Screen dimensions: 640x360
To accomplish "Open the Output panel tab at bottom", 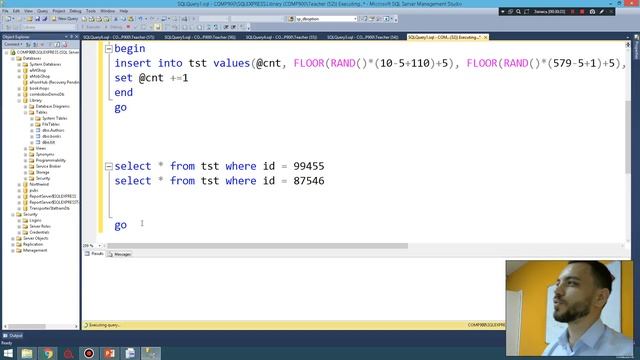I will click(13, 336).
